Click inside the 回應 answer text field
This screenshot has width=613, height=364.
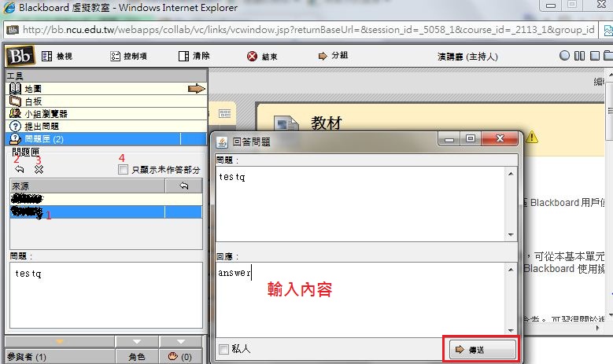362,299
